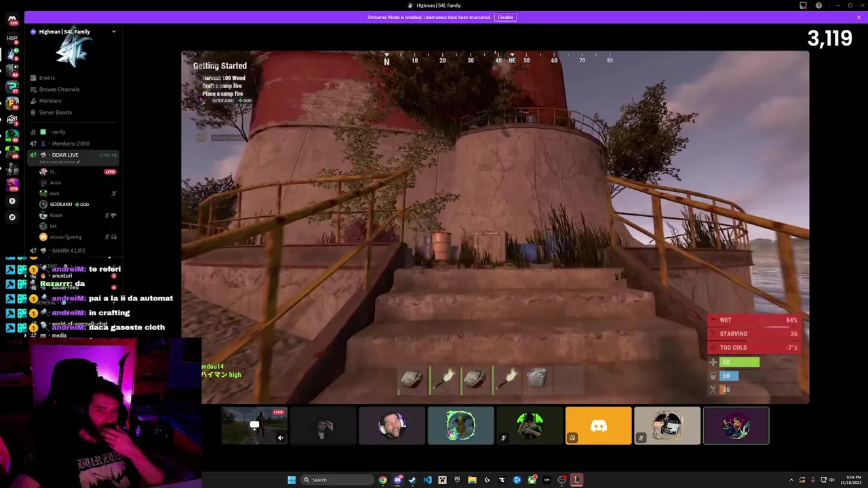
Task: Focus the white car avatar tile
Action: point(667,426)
